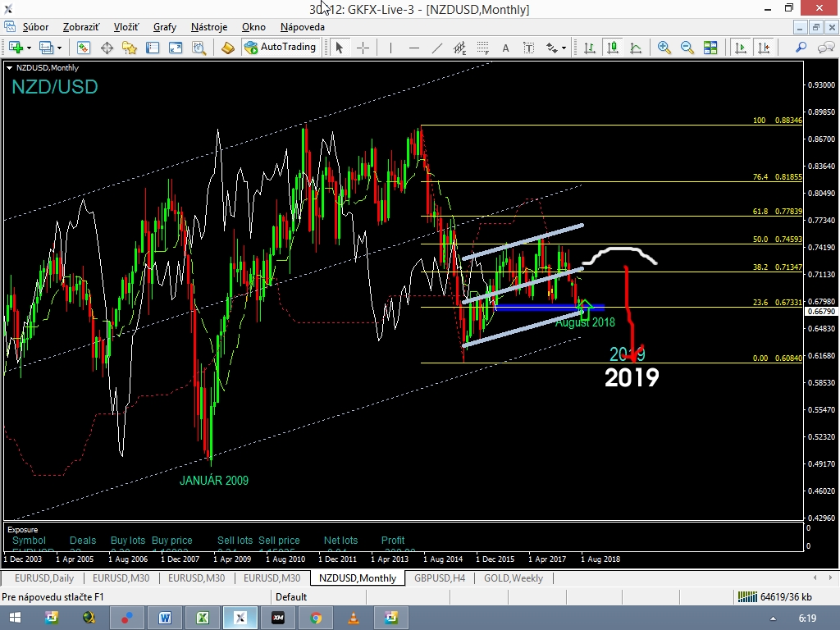Screen dimensions: 840x630
Task: Open the Nástroje menu
Action: pyautogui.click(x=209, y=27)
